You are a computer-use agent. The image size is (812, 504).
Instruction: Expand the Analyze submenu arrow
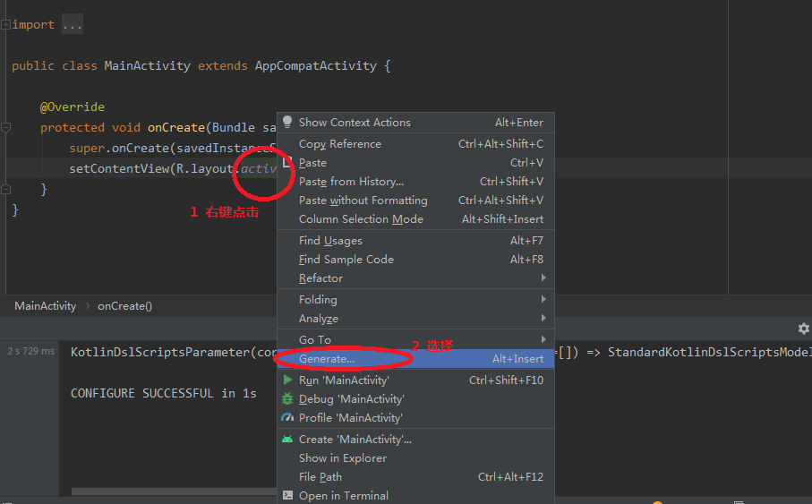pyautogui.click(x=543, y=318)
